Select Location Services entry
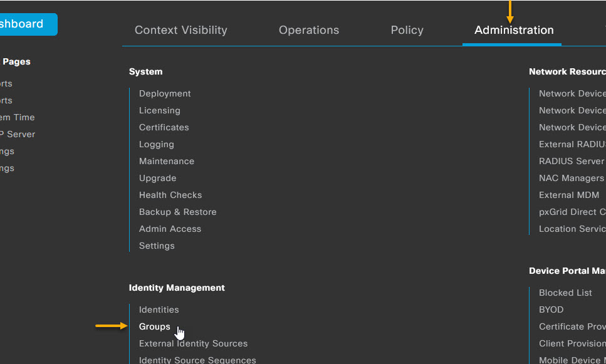Viewport: 606px width, 364px height. pyautogui.click(x=572, y=229)
